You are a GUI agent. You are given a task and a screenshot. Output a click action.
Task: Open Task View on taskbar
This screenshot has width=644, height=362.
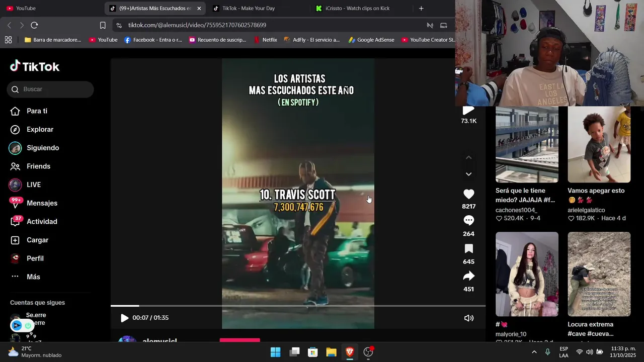[294, 352]
